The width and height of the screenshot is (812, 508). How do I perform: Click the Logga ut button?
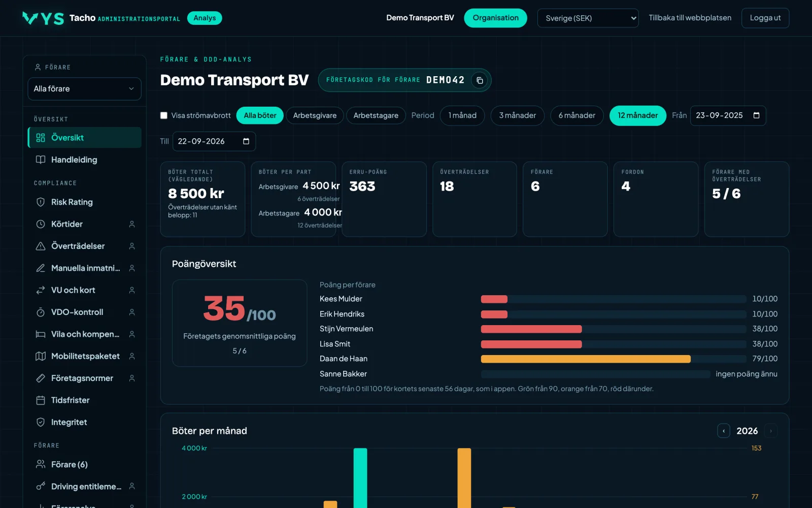[x=765, y=18]
